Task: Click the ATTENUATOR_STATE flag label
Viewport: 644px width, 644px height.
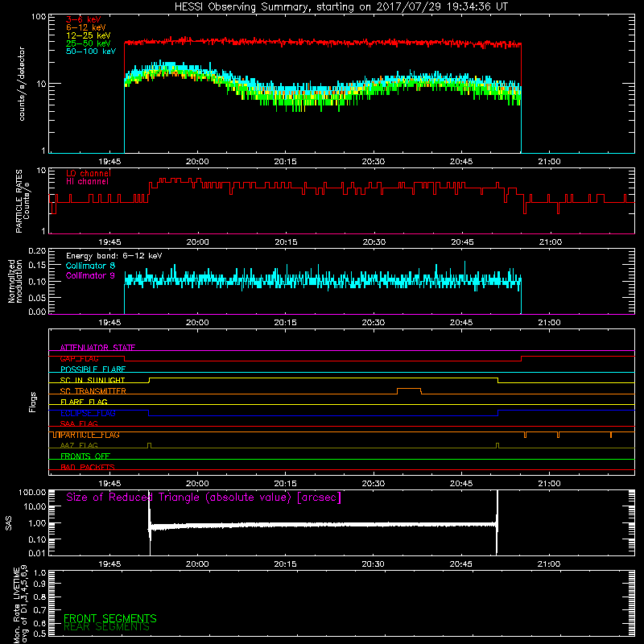Action: 97,348
